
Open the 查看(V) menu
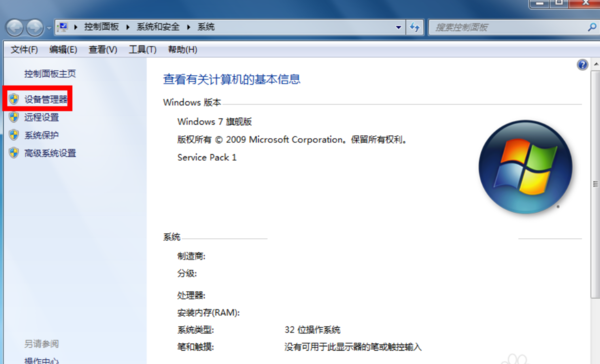click(x=103, y=50)
